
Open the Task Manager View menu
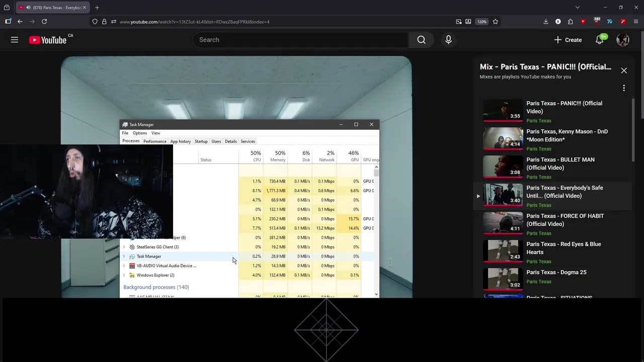(x=156, y=133)
